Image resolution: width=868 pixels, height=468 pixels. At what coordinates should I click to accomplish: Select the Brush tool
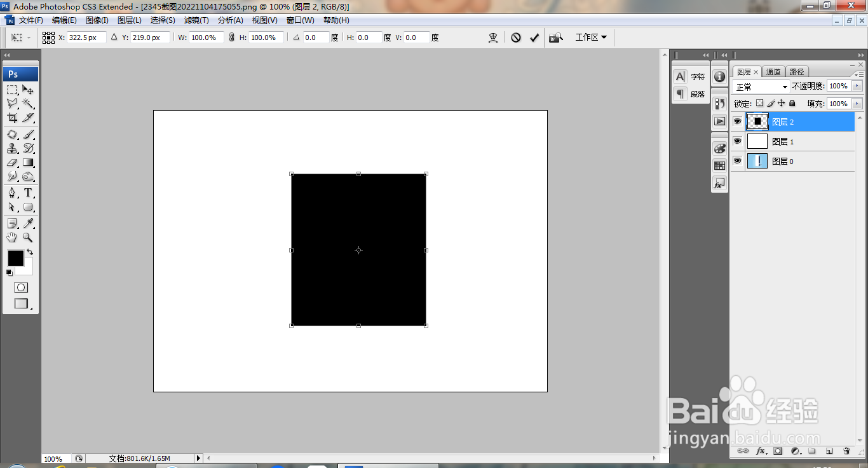[28, 134]
